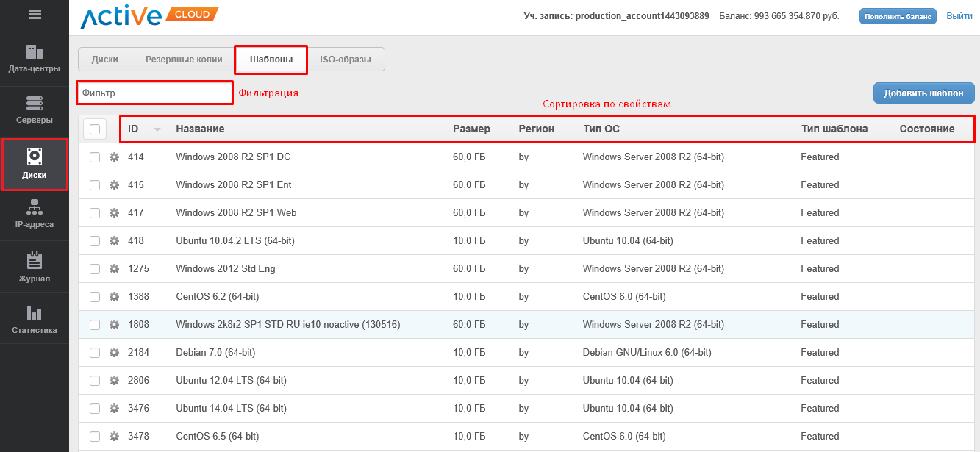
Task: Switch to the Резервные копии tab
Action: pos(184,60)
